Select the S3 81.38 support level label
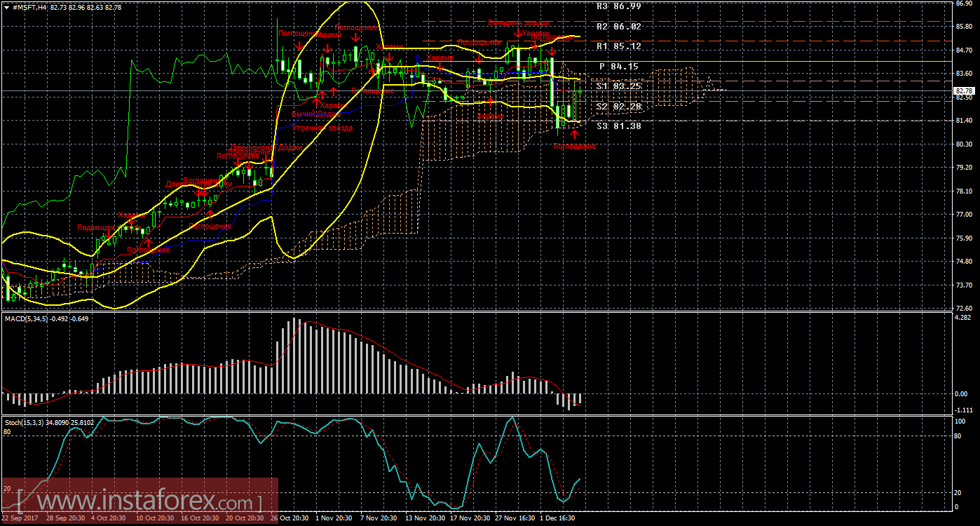 pyautogui.click(x=618, y=126)
